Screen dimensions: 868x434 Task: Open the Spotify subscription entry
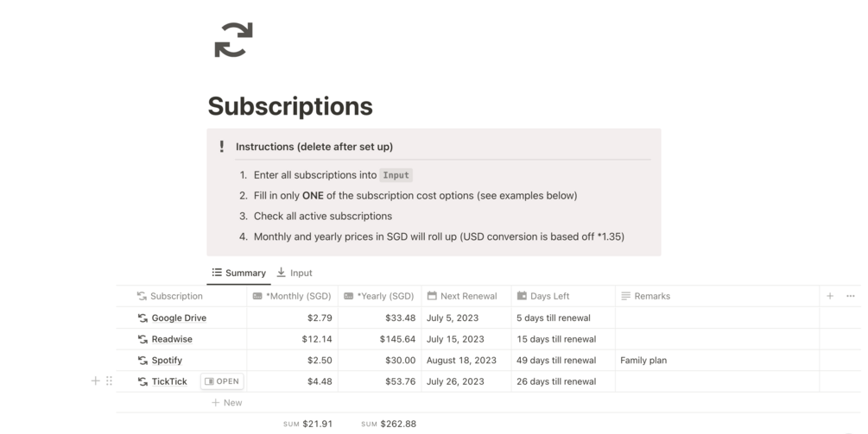pos(167,360)
